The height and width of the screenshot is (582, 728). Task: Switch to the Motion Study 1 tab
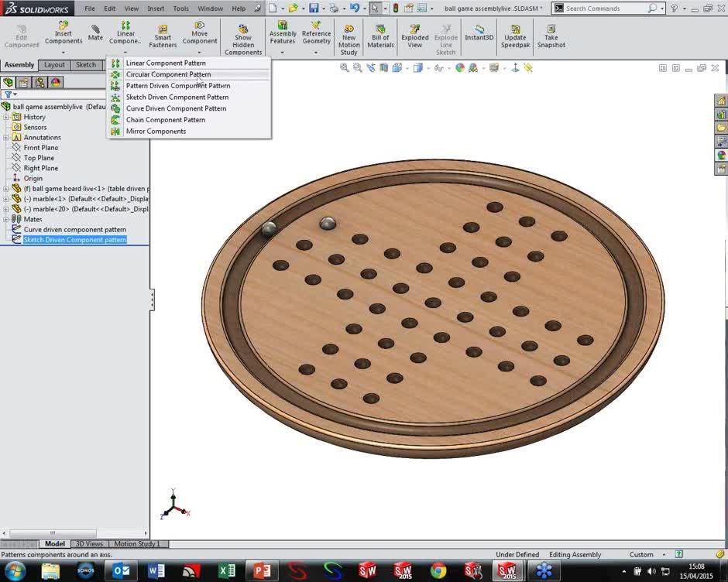[137, 544]
